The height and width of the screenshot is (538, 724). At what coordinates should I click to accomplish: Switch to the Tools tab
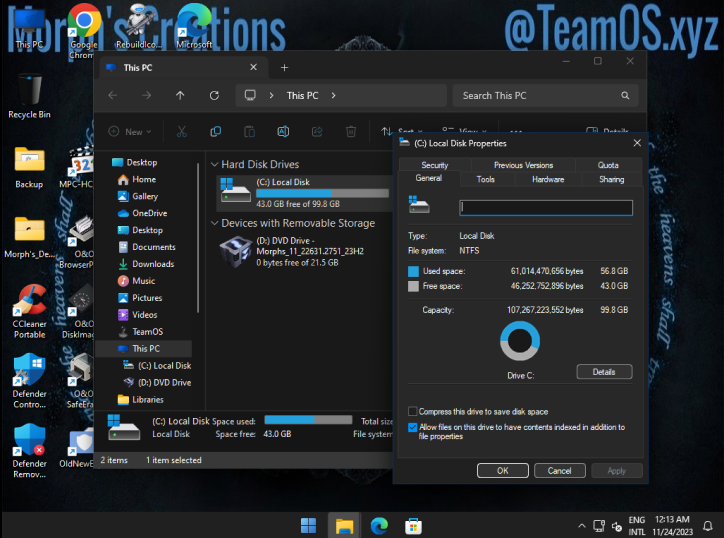click(x=485, y=179)
